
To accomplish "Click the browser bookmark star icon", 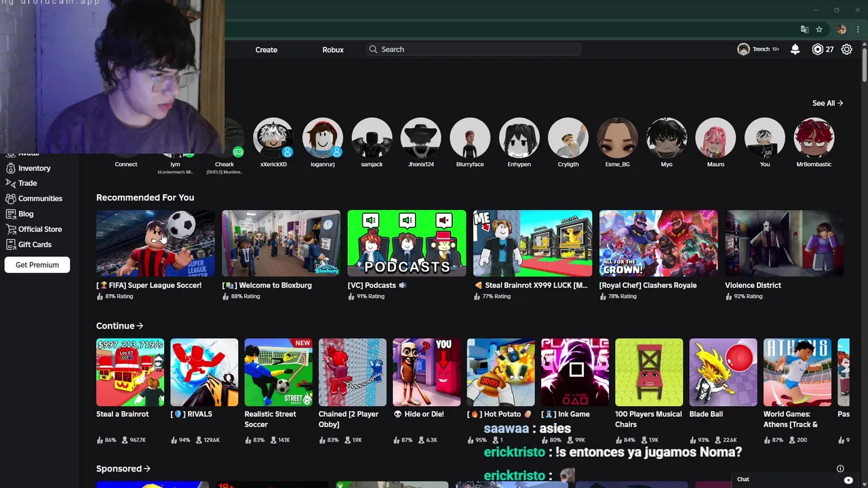I will [x=819, y=29].
